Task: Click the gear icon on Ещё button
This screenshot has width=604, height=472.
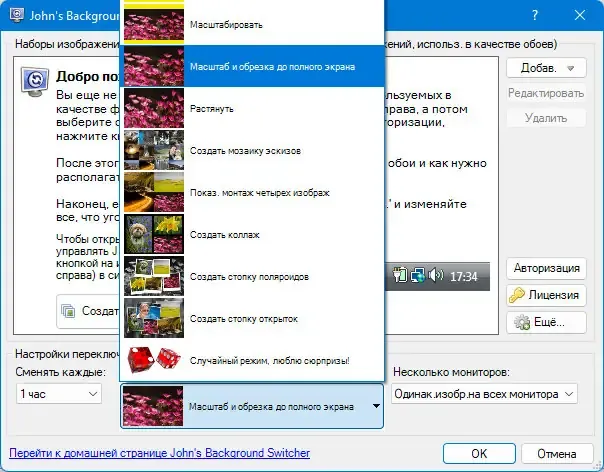Action: (x=522, y=322)
